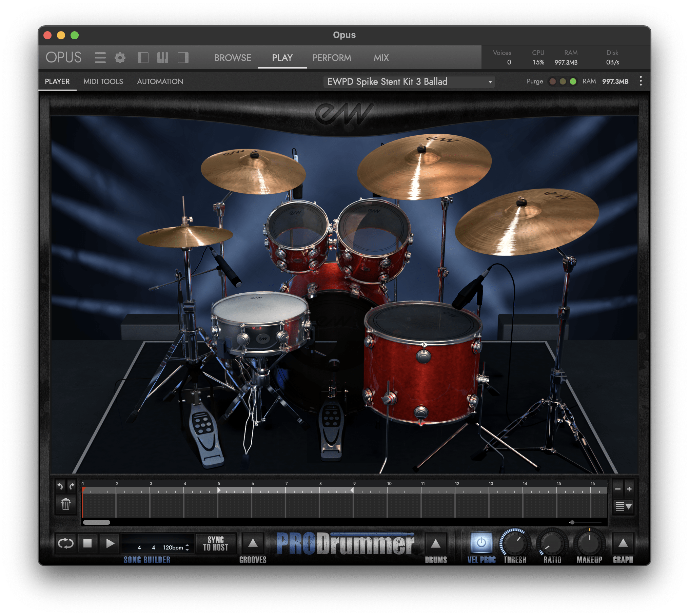Open settings with the gear icon

pyautogui.click(x=120, y=58)
